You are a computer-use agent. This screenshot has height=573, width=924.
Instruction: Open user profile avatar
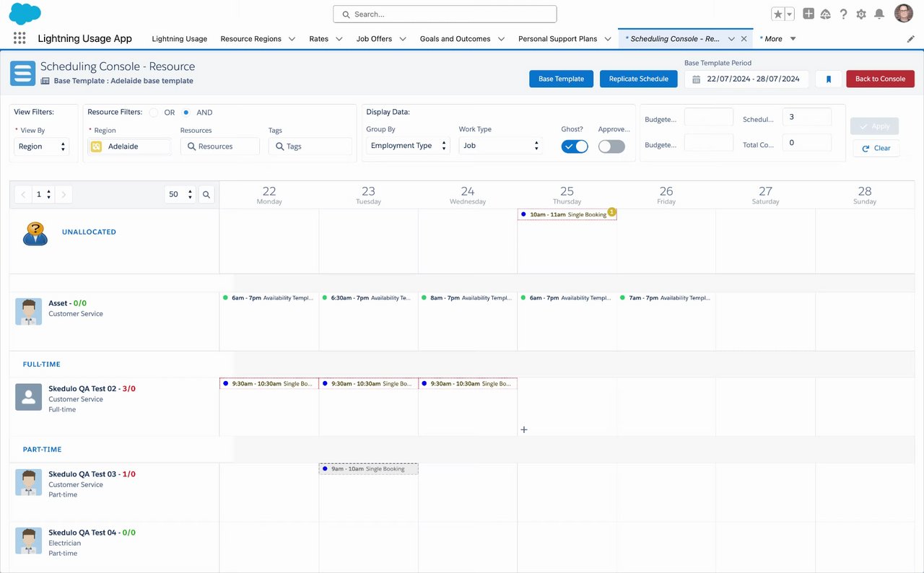(904, 13)
